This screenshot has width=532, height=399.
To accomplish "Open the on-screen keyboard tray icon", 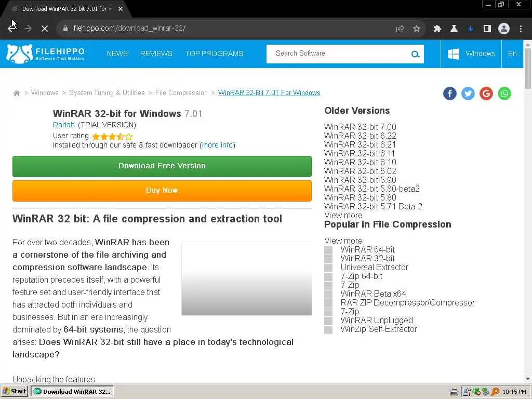I will pos(454,392).
